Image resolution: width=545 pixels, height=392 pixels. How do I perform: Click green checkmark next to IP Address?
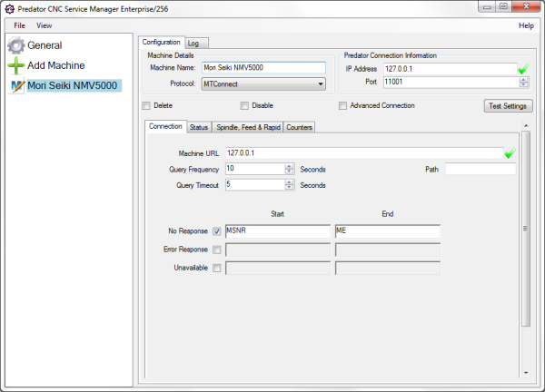[x=522, y=68]
